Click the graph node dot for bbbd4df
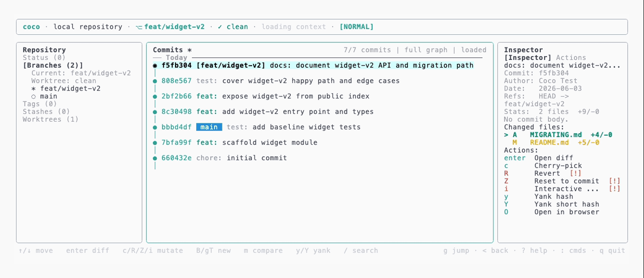 tap(155, 127)
